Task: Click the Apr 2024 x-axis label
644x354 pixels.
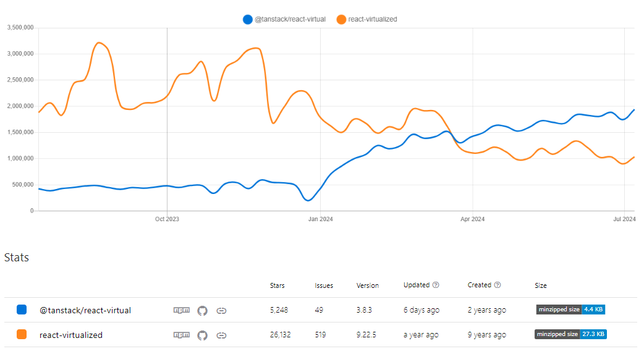Action: click(472, 219)
